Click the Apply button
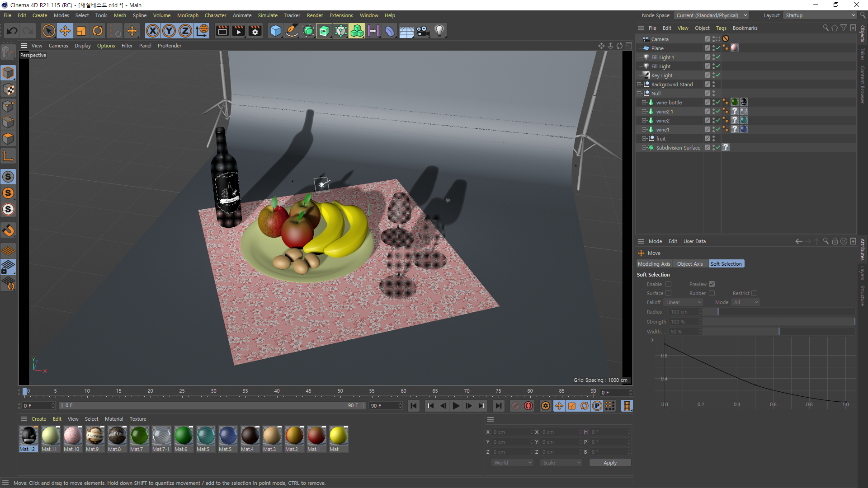868x488 pixels. pos(610,463)
